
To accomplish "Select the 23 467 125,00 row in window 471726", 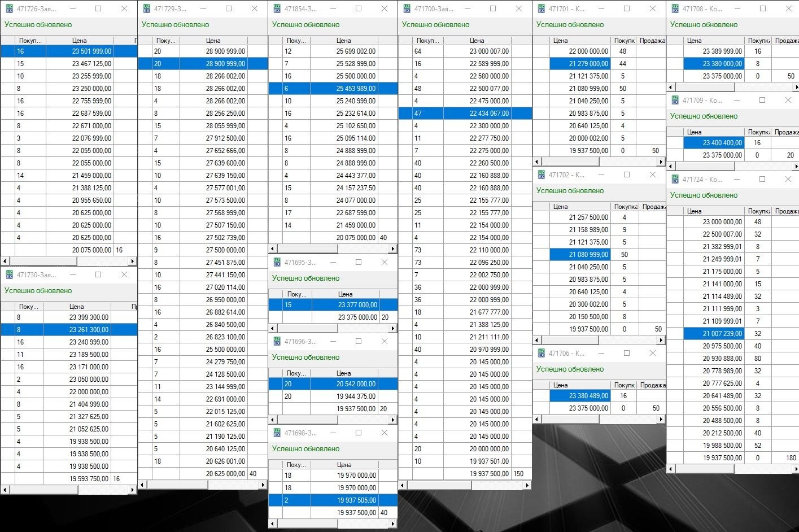I will pyautogui.click(x=68, y=64).
